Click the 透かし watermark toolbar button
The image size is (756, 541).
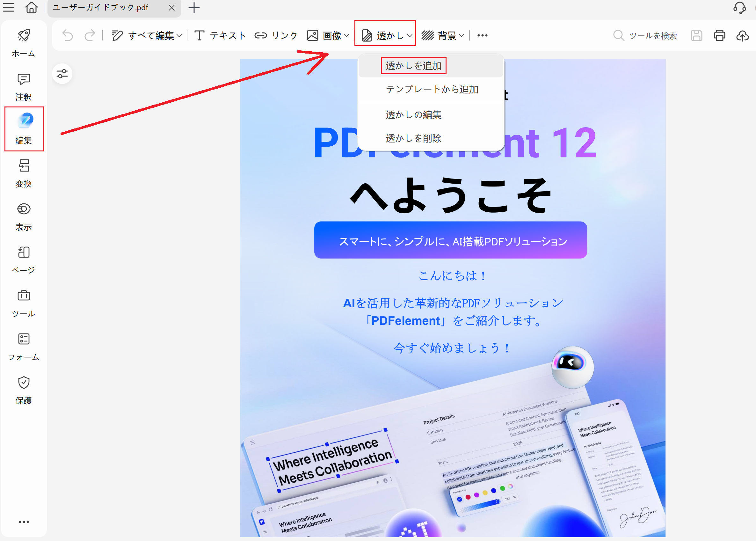(383, 35)
